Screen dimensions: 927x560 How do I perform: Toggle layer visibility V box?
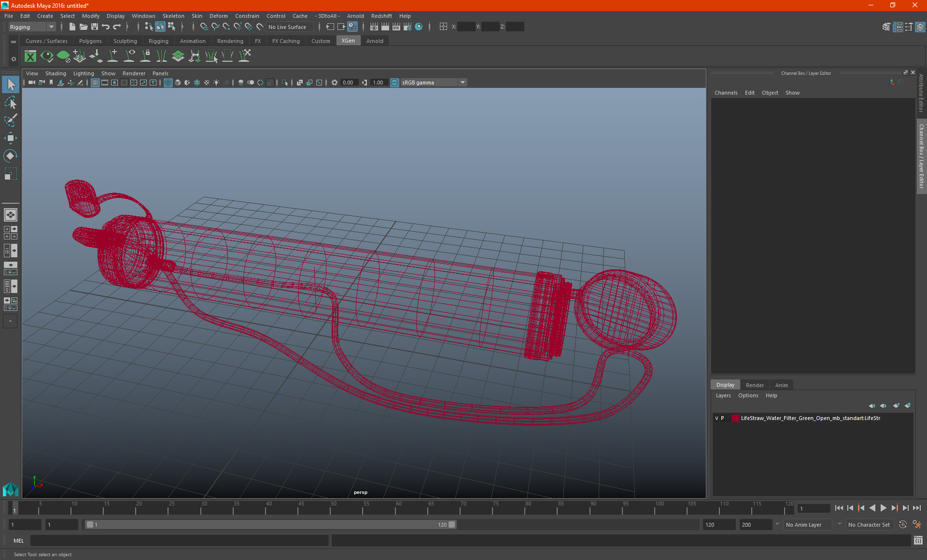click(716, 419)
